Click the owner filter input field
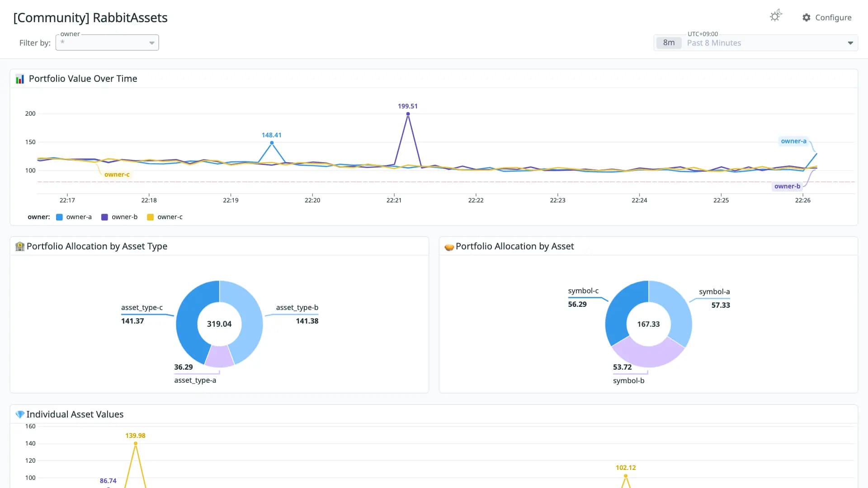Image resolution: width=868 pixels, height=488 pixels. coord(107,42)
